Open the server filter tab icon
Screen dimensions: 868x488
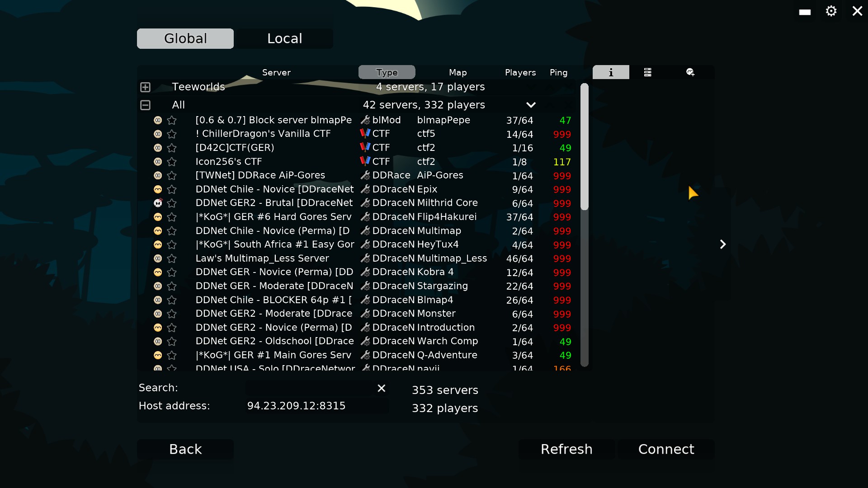pos(647,72)
